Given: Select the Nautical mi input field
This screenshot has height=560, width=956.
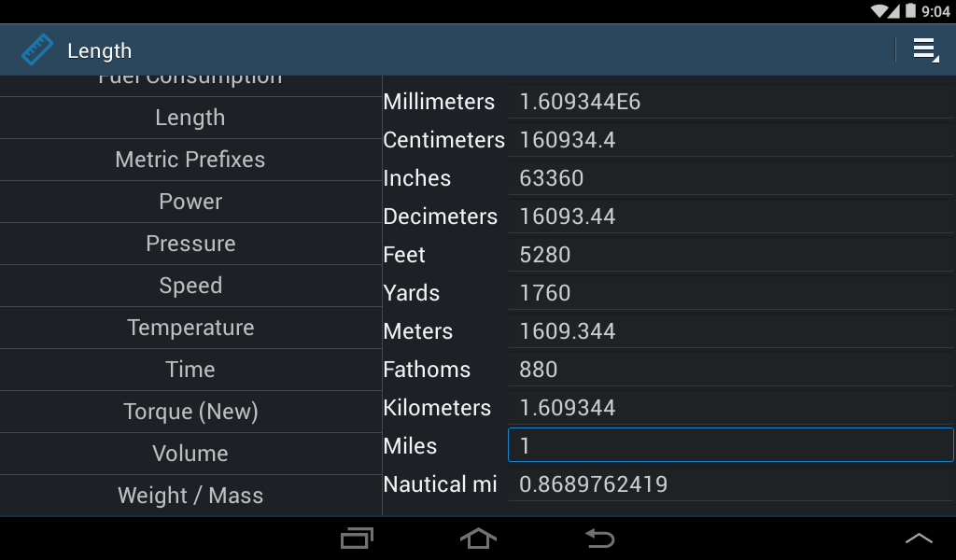Looking at the screenshot, I should click(x=730, y=483).
